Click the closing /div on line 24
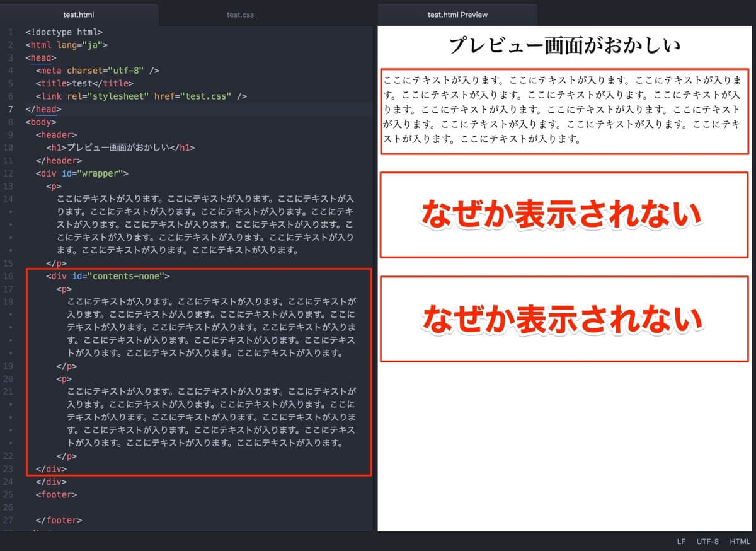Screen dimensions: 756x551 tap(52, 482)
